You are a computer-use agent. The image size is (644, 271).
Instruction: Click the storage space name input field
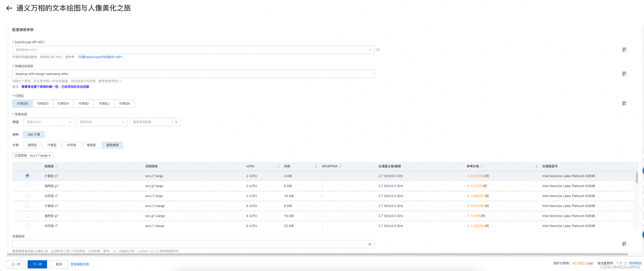(193, 74)
